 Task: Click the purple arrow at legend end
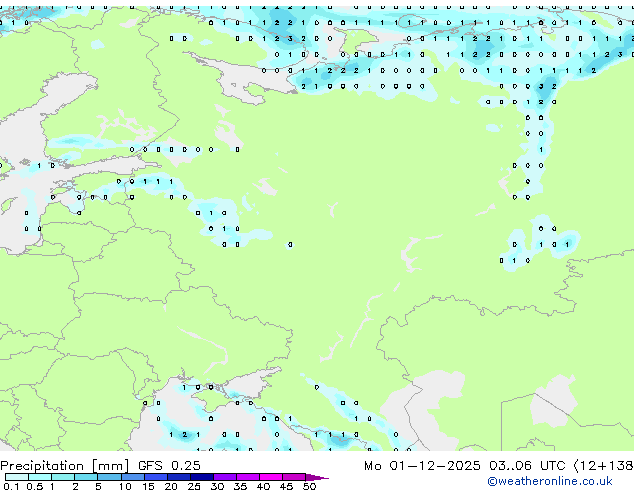pyautogui.click(x=317, y=477)
